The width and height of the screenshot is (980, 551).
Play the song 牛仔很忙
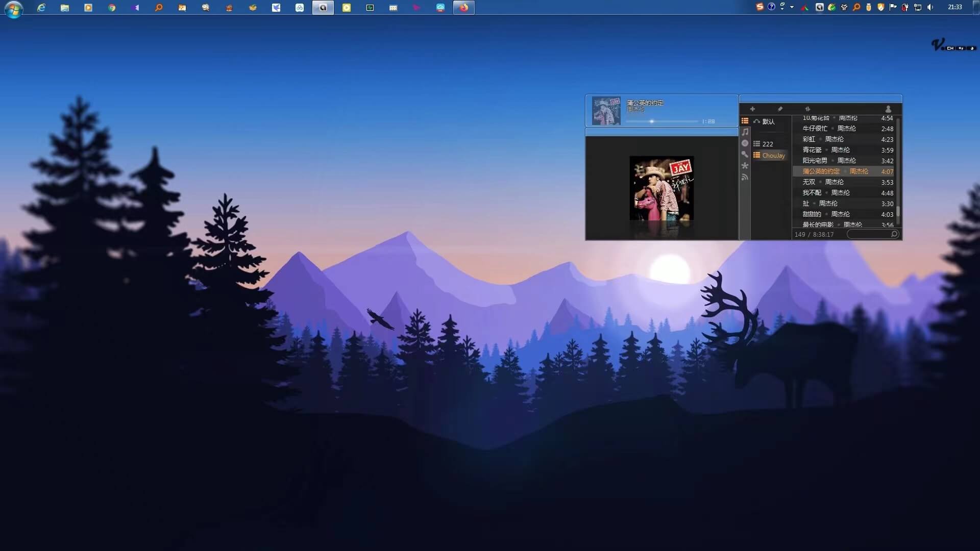click(844, 129)
